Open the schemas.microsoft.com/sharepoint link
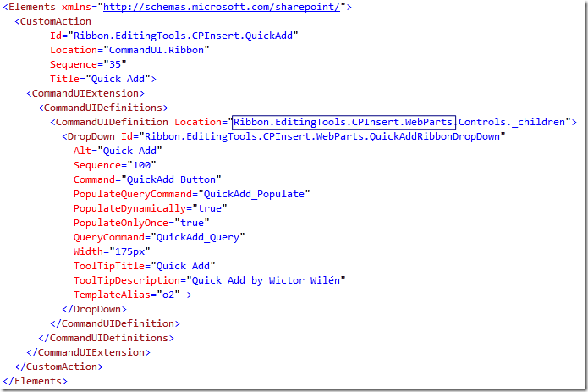 222,7
